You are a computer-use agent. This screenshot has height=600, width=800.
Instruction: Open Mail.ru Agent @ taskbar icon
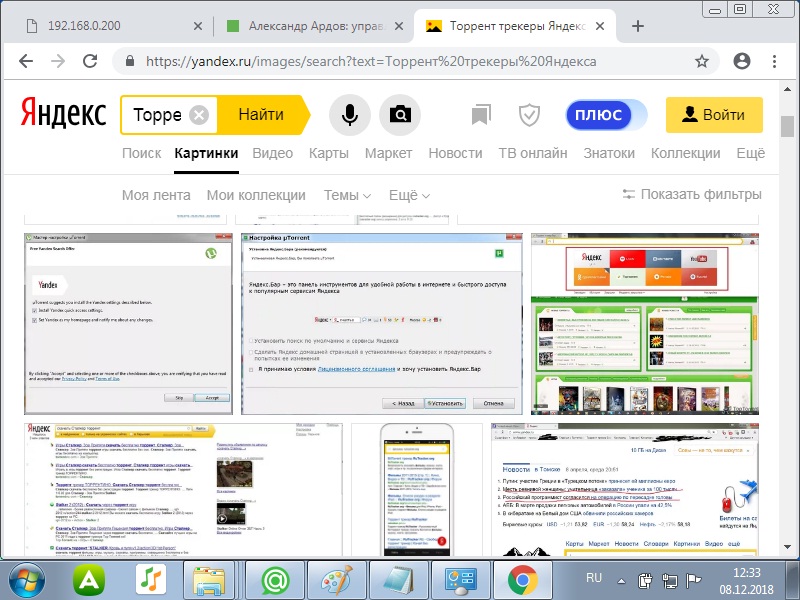(x=276, y=580)
